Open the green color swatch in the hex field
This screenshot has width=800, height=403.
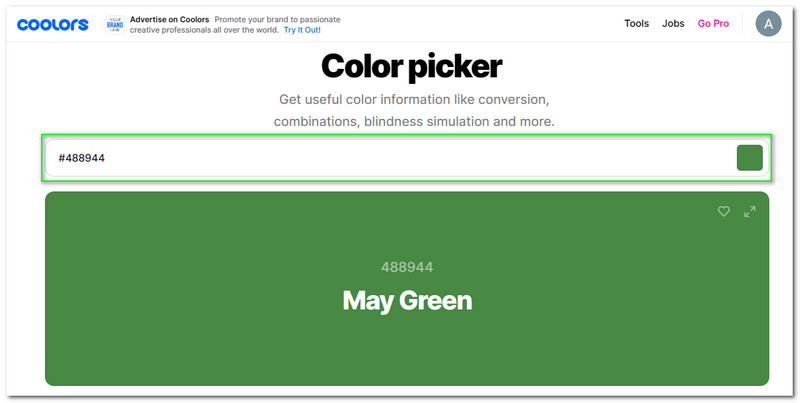pos(749,158)
